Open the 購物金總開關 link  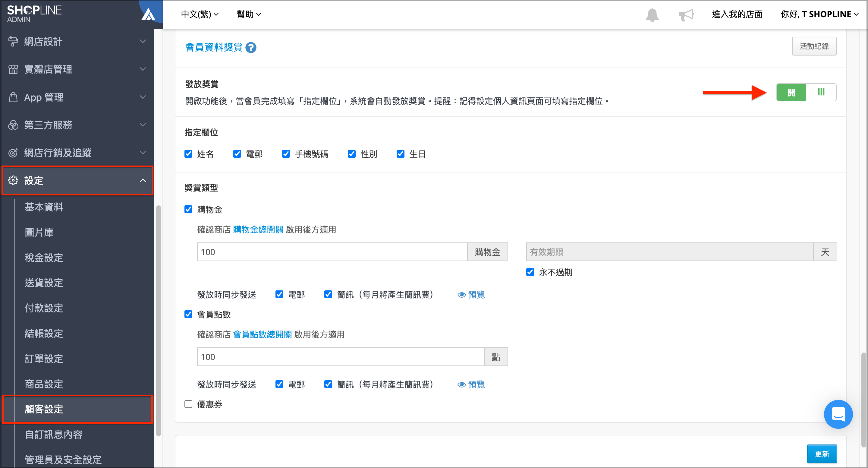pos(258,229)
